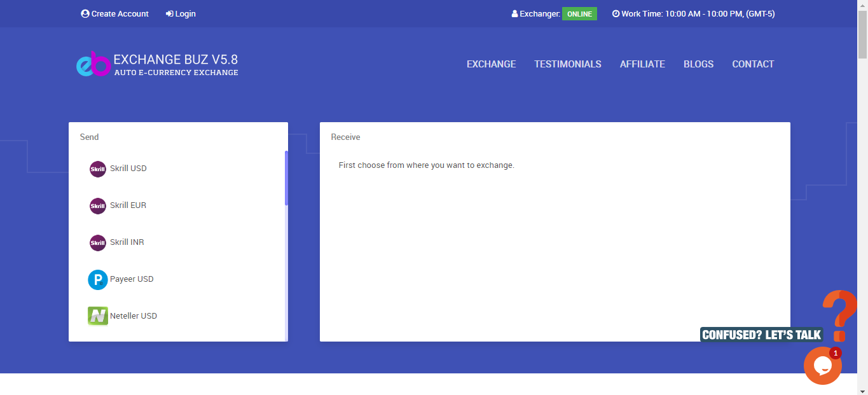This screenshot has height=395, width=868.
Task: Click the AUTO E-CURRENCY EXCHANGE tagline
Action: [176, 73]
